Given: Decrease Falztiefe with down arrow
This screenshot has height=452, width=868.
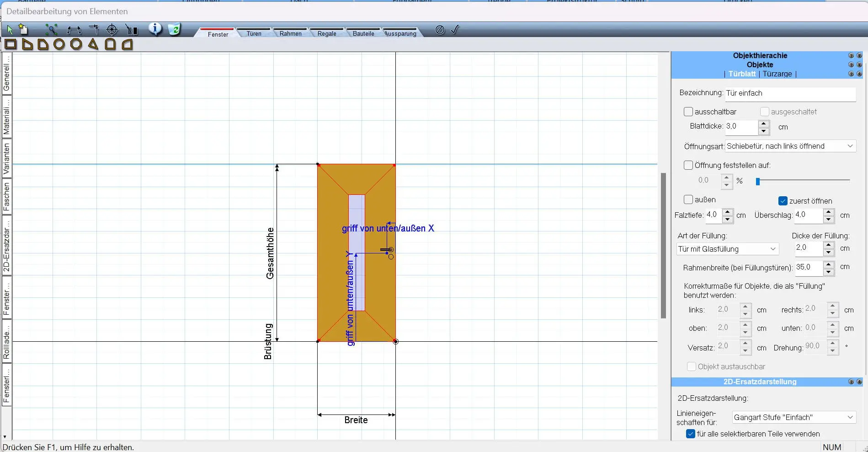Looking at the screenshot, I should click(728, 219).
